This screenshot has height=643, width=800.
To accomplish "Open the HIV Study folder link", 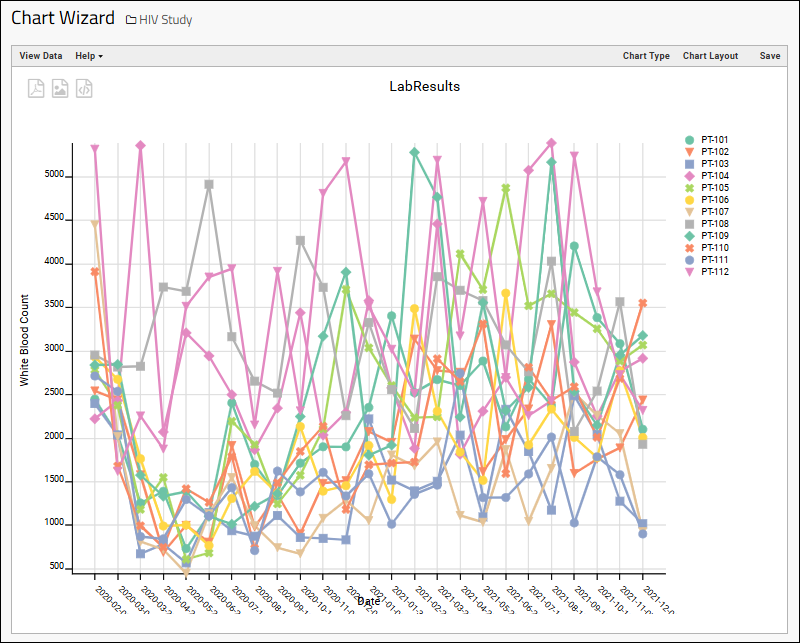I will coord(166,20).
